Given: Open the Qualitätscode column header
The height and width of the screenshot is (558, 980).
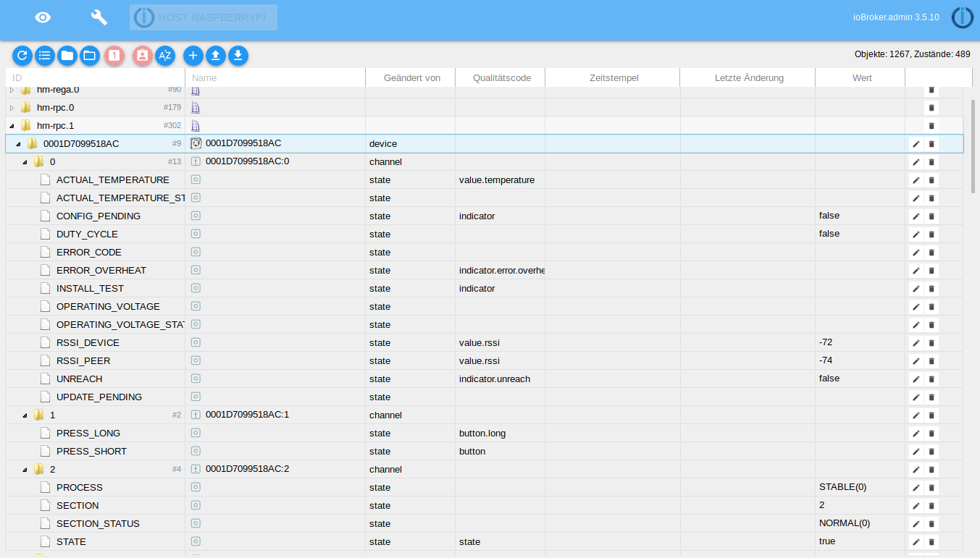Looking at the screenshot, I should (501, 77).
